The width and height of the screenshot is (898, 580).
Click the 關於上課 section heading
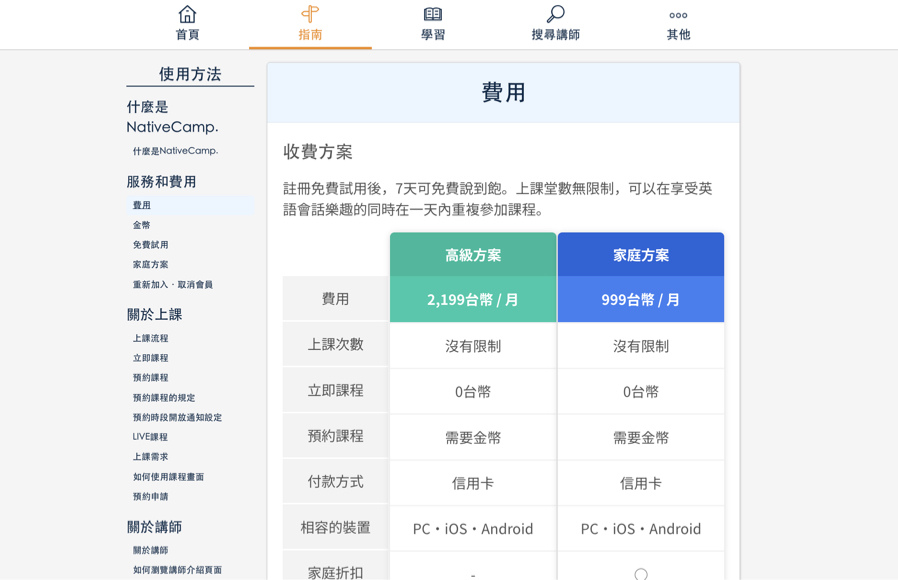click(x=155, y=314)
